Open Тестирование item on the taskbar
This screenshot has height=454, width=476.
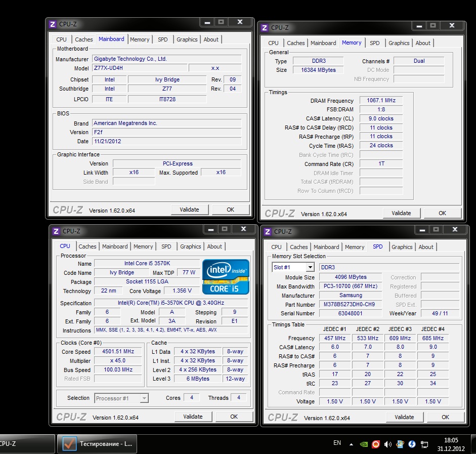[x=97, y=444]
